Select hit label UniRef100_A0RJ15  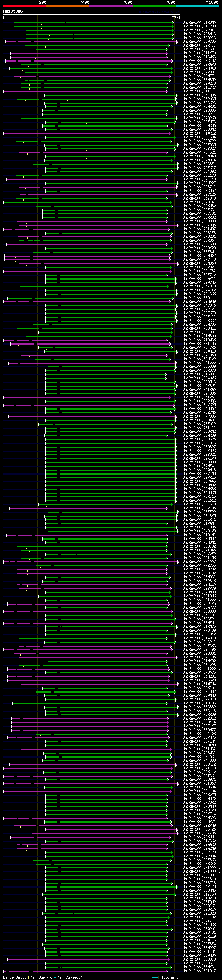pyautogui.click(x=199, y=496)
